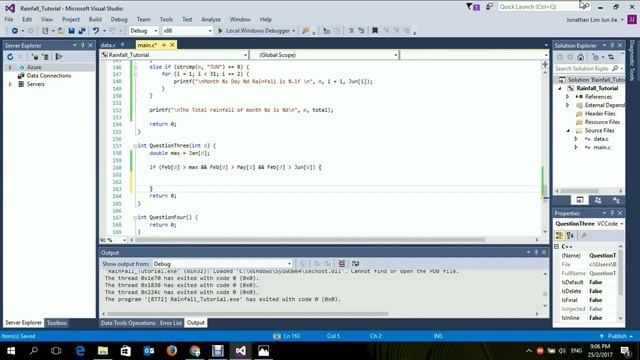Image resolution: width=640 pixels, height=360 pixels.
Task: Open the Data Tools Operations tab
Action: tap(128, 323)
